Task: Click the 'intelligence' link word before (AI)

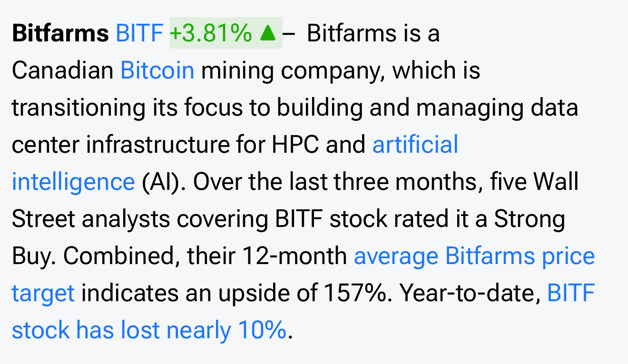Action: 73,182
